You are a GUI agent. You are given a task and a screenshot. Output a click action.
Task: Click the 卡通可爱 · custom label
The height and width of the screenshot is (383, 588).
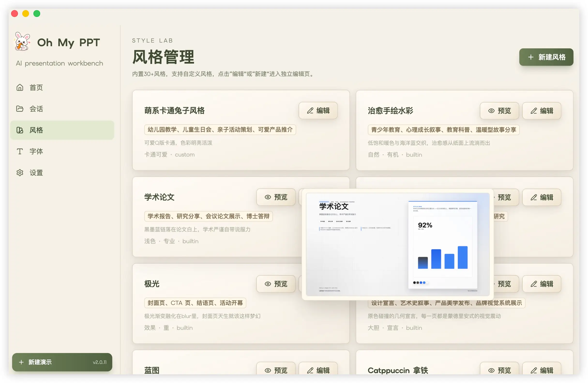(x=169, y=155)
